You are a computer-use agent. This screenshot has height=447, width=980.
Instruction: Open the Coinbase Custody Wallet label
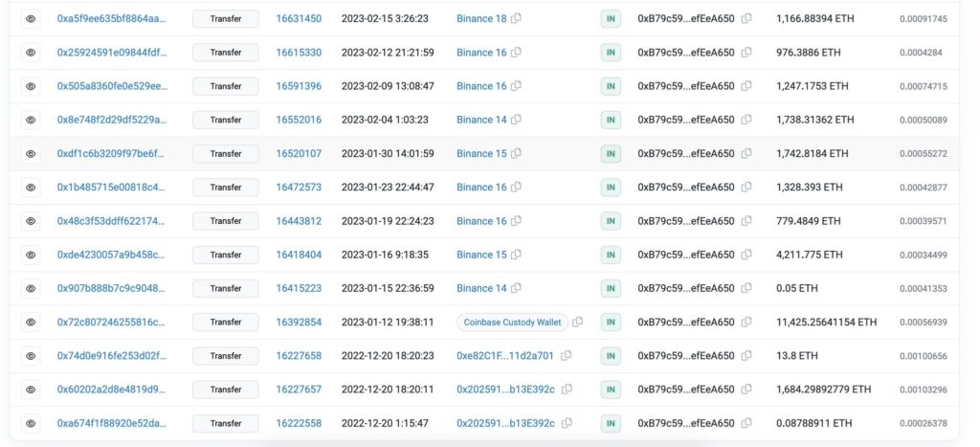(513, 322)
